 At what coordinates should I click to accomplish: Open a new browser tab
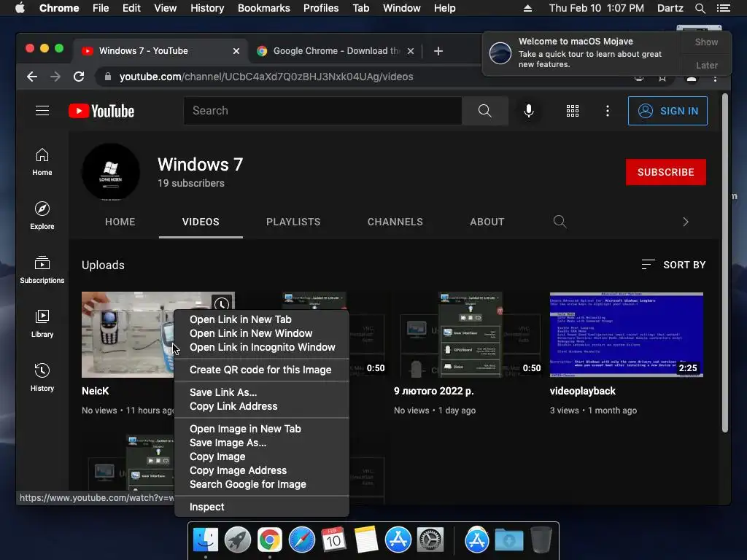[x=438, y=51]
